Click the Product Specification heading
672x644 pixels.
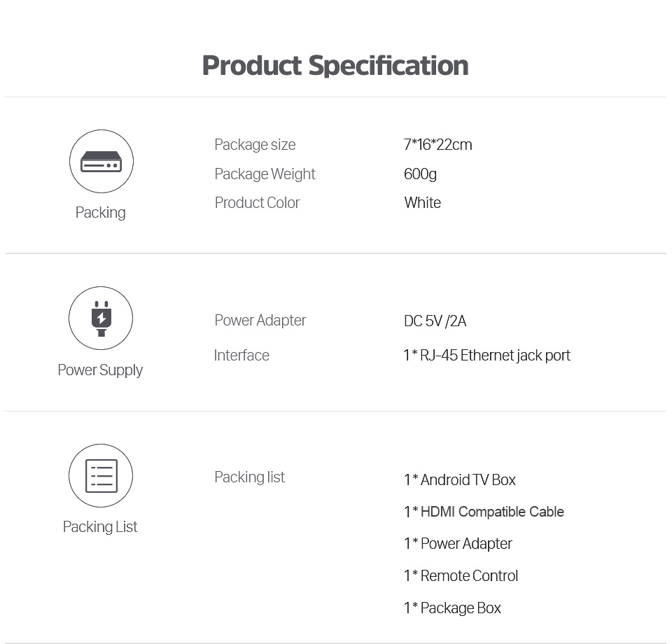tap(335, 66)
